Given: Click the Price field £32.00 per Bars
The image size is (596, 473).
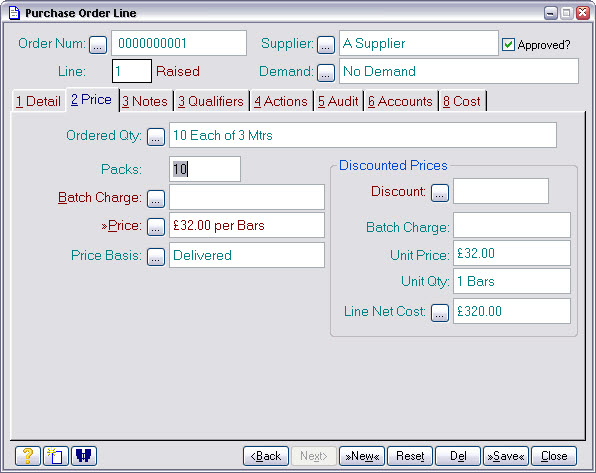Looking at the screenshot, I should tap(247, 225).
